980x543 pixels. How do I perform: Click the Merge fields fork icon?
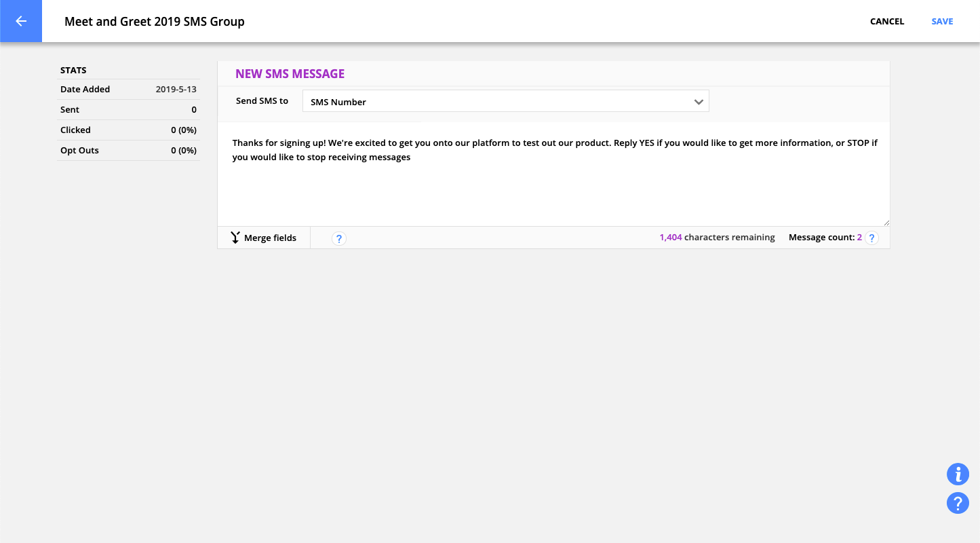coord(235,238)
